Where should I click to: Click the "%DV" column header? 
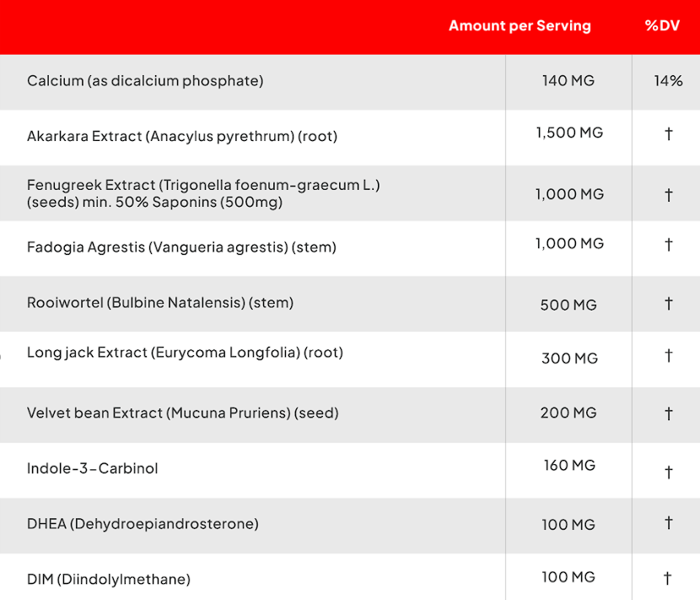[x=662, y=25]
